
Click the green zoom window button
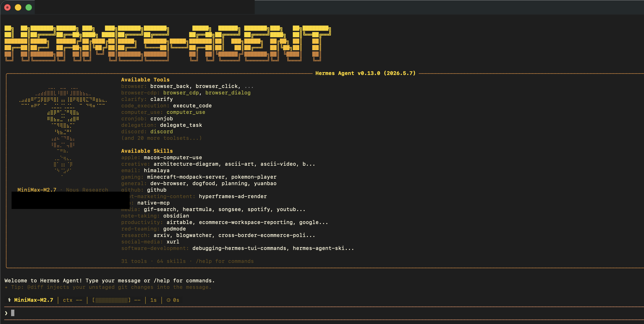point(29,7)
